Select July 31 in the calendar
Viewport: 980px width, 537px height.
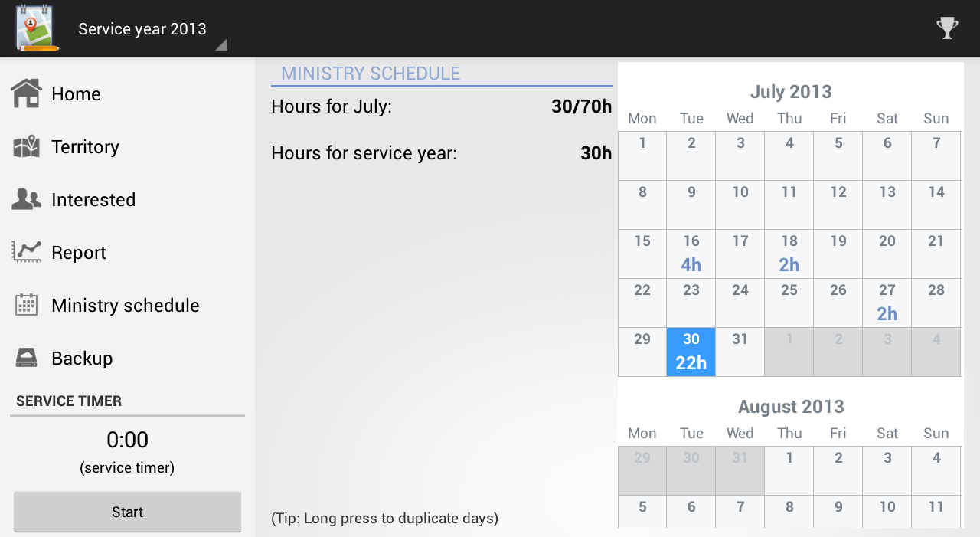[740, 352]
